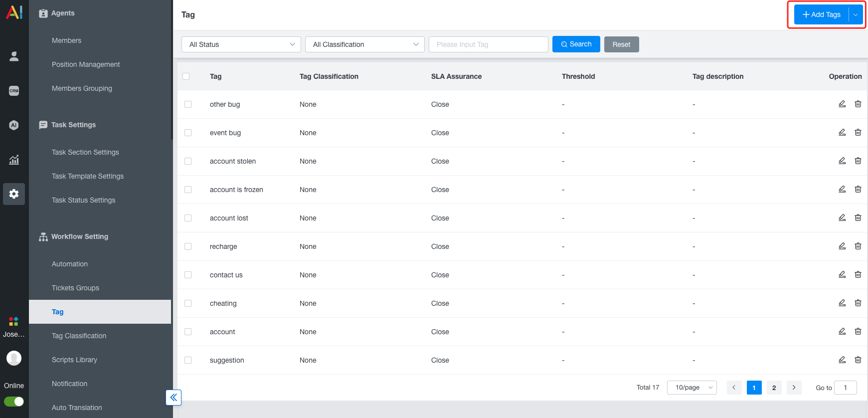Go to Tickets Groups menu item
The height and width of the screenshot is (418, 868).
(x=75, y=288)
